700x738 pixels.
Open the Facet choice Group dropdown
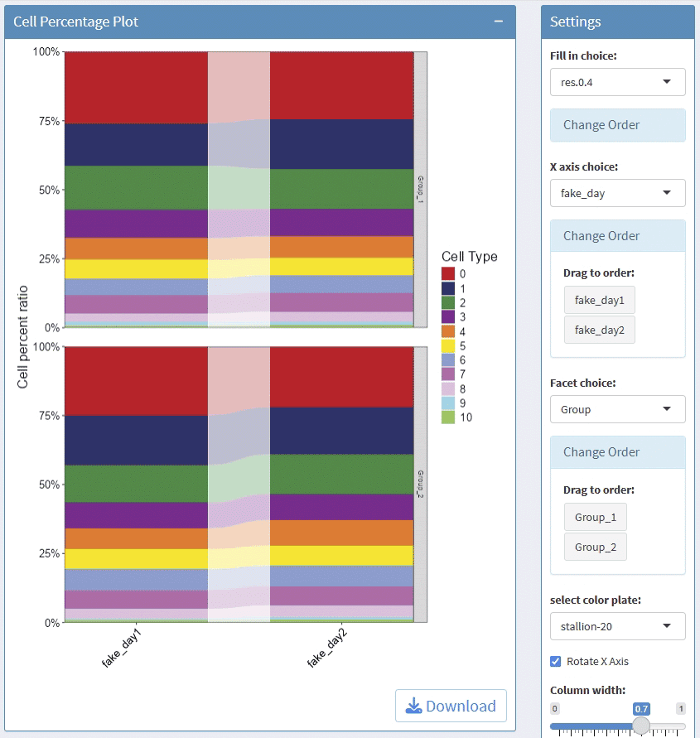tap(617, 409)
